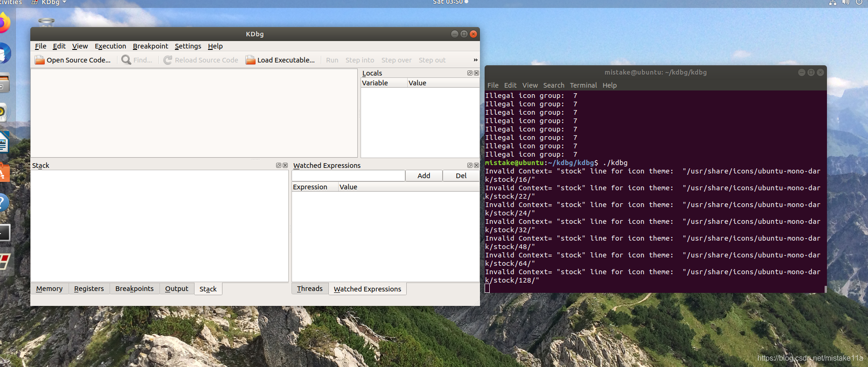
Task: Click the Terminal icon in the dock
Action: click(5, 232)
